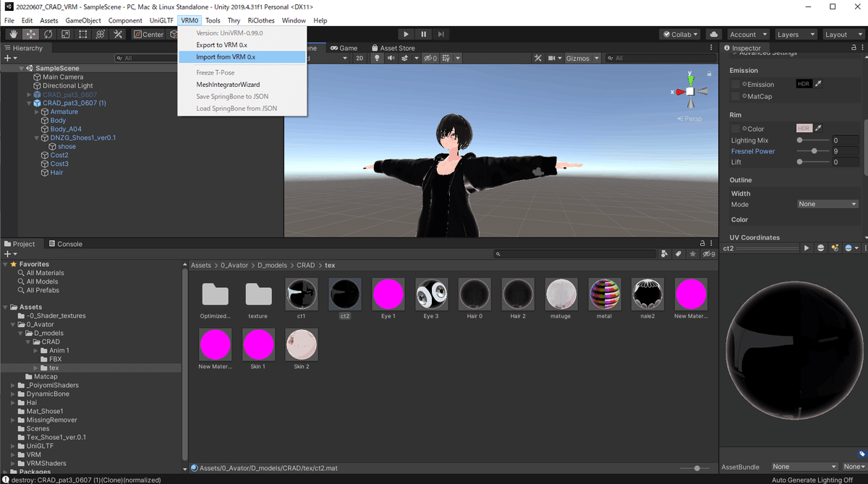Open outline Mode dropdown showing None
Image resolution: width=868 pixels, height=484 pixels.
point(827,204)
